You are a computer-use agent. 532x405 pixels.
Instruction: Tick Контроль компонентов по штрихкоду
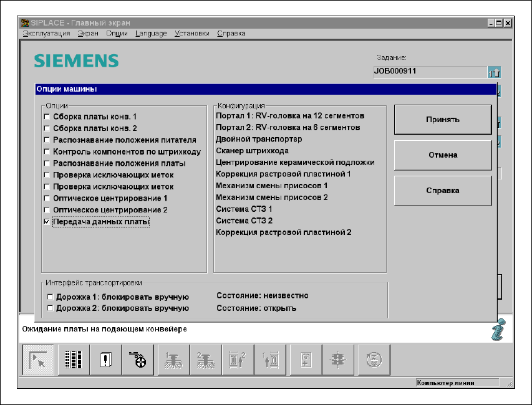coord(47,151)
